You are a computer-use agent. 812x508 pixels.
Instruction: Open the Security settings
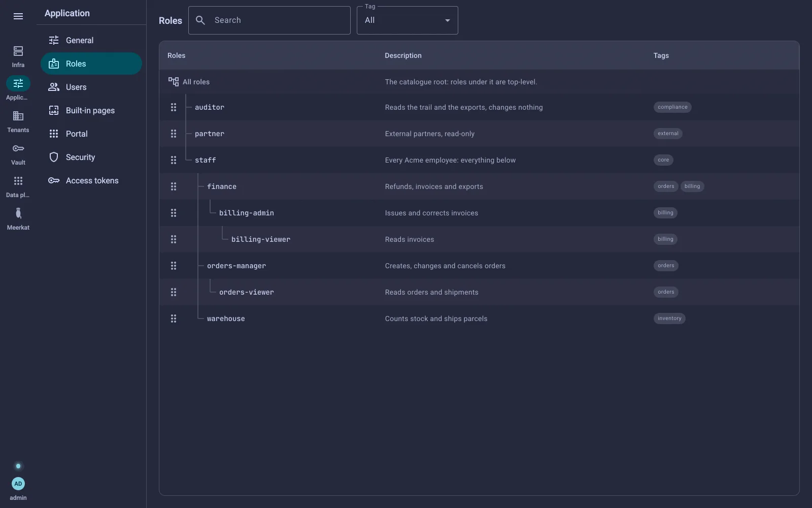tap(91, 157)
